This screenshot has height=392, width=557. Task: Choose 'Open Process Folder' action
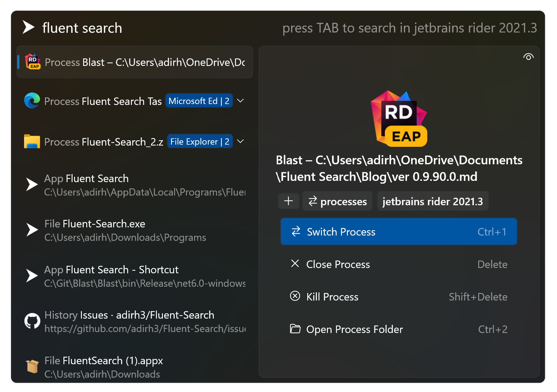tap(399, 329)
